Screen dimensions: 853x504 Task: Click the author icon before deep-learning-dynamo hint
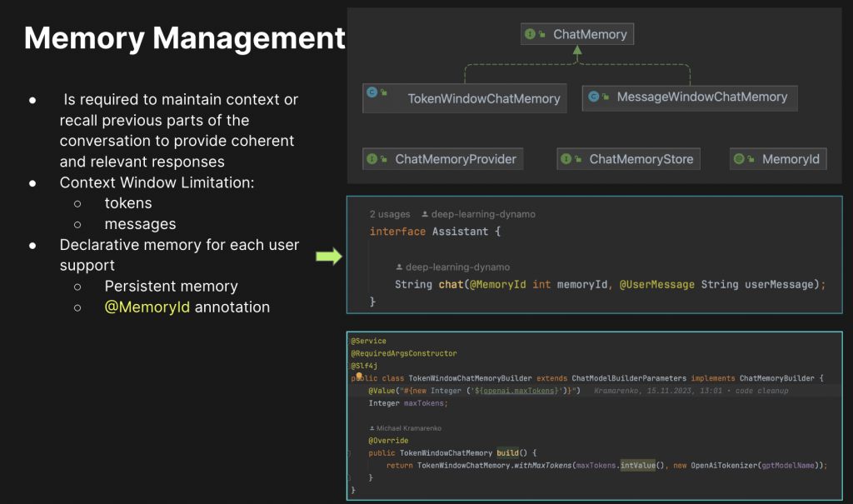pos(425,214)
